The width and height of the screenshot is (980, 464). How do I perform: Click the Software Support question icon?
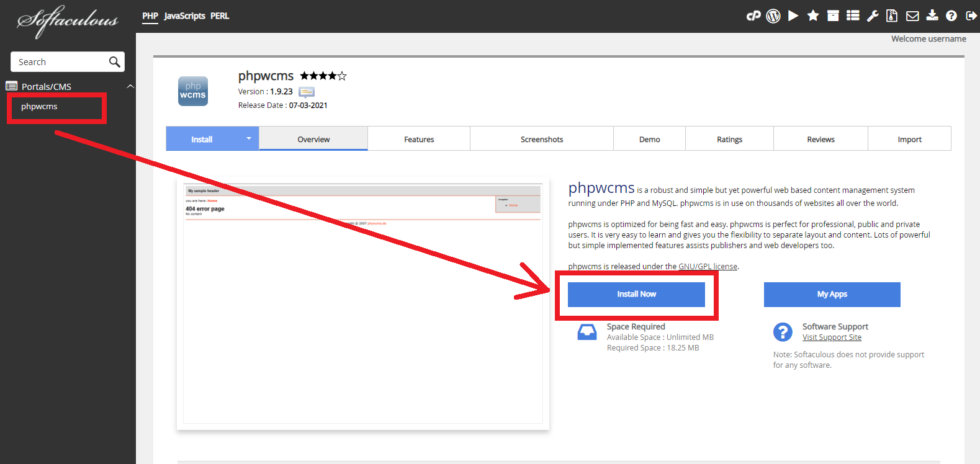point(783,332)
